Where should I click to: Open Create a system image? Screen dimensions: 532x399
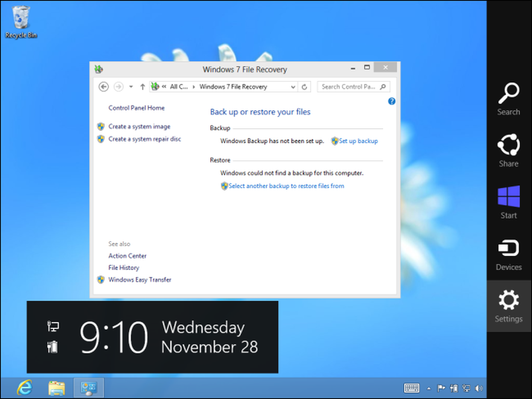pyautogui.click(x=139, y=127)
